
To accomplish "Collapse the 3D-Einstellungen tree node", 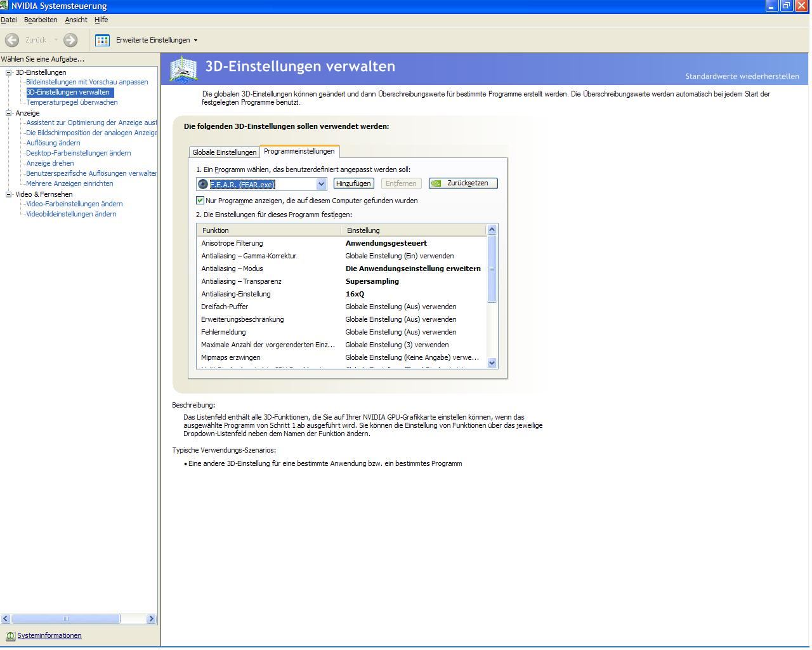I will click(9, 72).
